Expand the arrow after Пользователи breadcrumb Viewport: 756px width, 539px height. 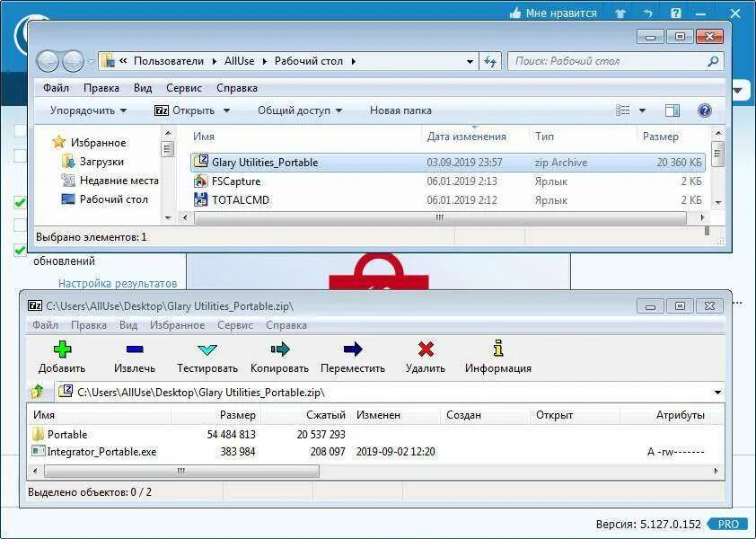(215, 61)
